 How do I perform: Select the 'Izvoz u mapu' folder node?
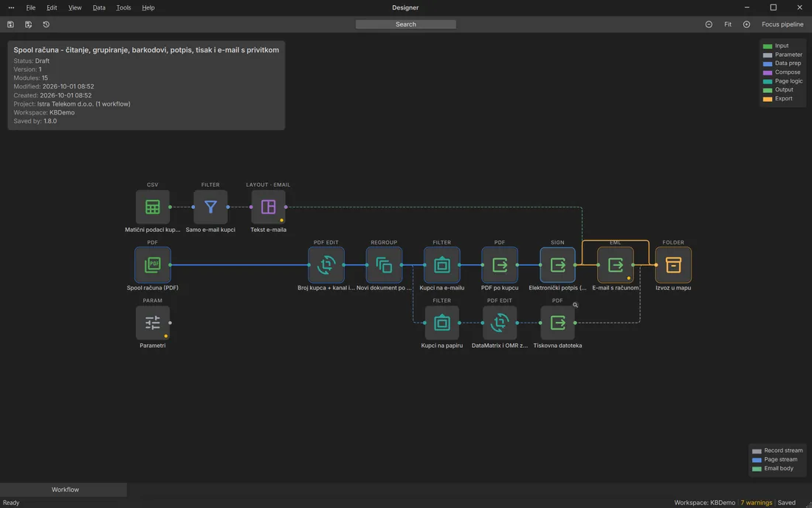[673, 264]
